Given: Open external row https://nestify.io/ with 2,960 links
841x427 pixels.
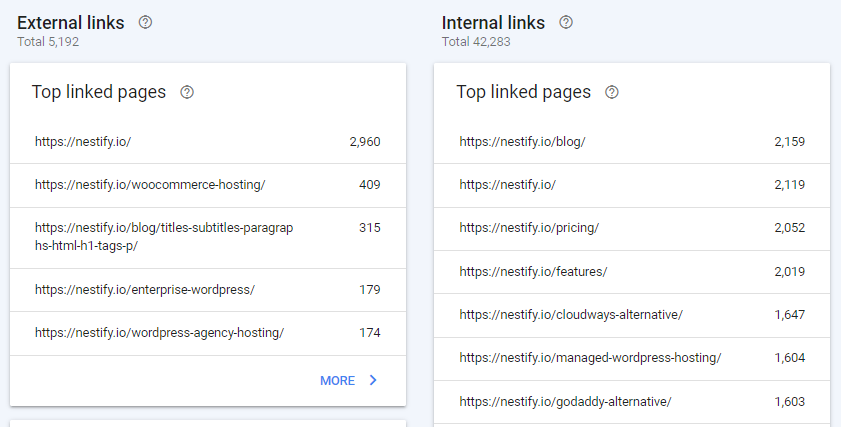Looking at the screenshot, I should pos(208,142).
